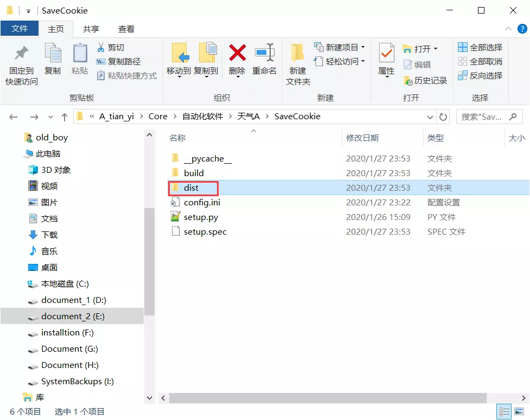Switch to the 主页 (Home) tab
This screenshot has height=420, width=530.
point(56,29)
